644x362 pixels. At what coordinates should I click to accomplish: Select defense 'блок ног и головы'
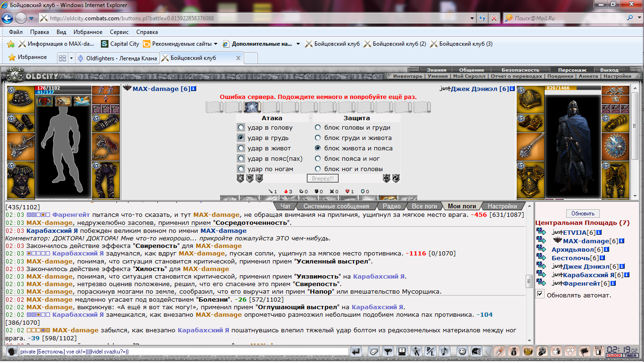pos(318,169)
